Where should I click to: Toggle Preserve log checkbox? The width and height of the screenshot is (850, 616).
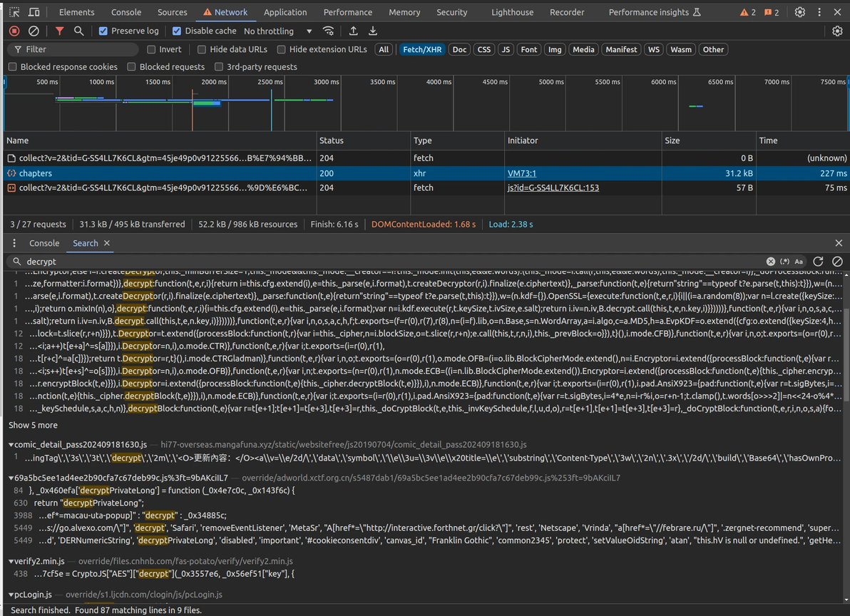pos(103,31)
